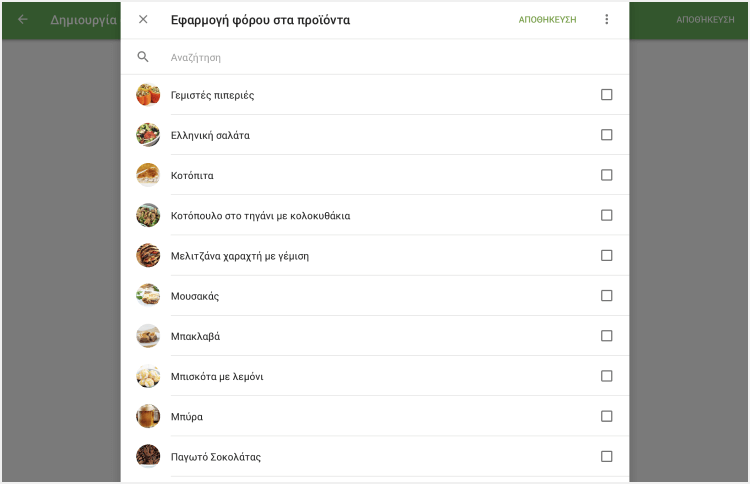The width and height of the screenshot is (750, 484).
Task: Mark the Ελληνική σαλάτα checkbox
Action: (607, 135)
